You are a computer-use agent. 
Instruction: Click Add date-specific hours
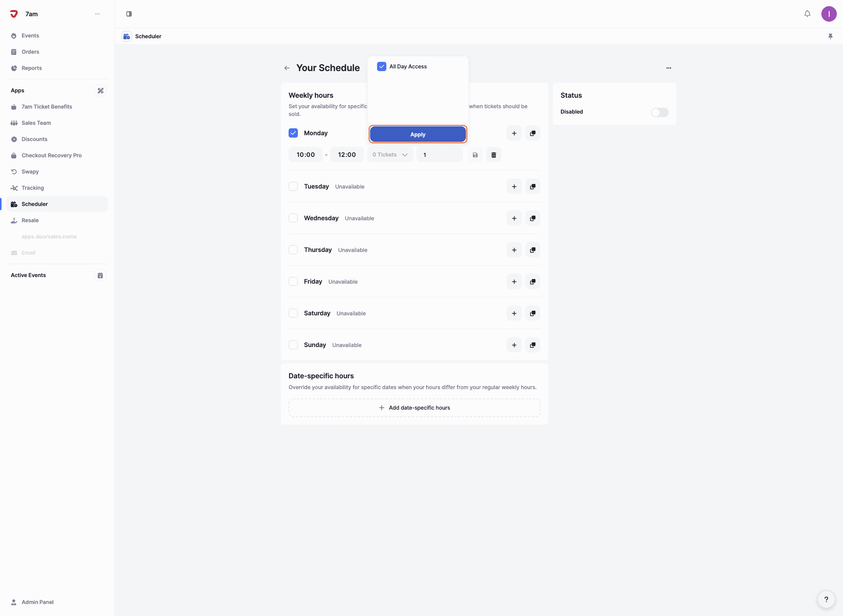pyautogui.click(x=414, y=408)
